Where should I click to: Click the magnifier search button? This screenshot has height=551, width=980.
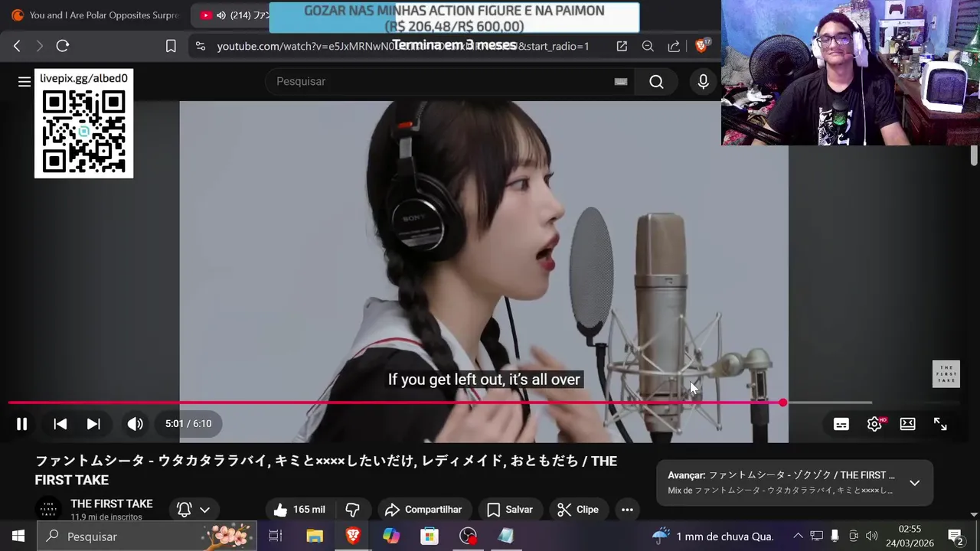[x=656, y=82]
